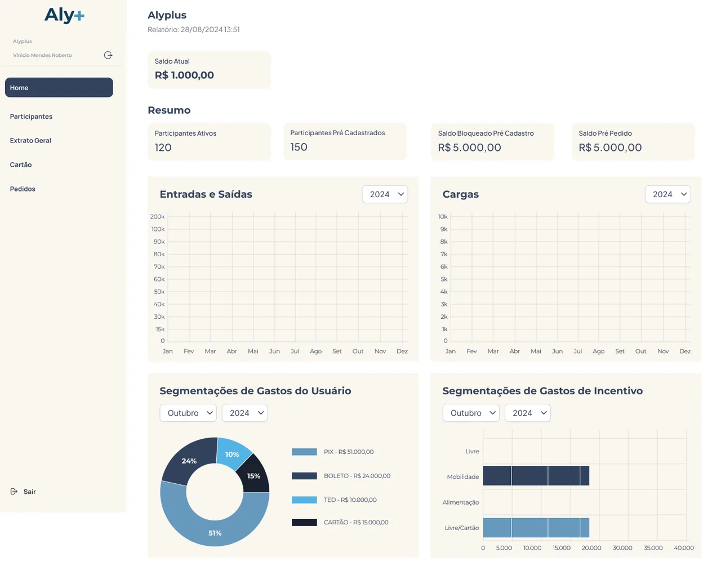Image resolution: width=721 pixels, height=588 pixels.
Task: Open the Participantes Ativos summary card
Action: click(x=209, y=141)
